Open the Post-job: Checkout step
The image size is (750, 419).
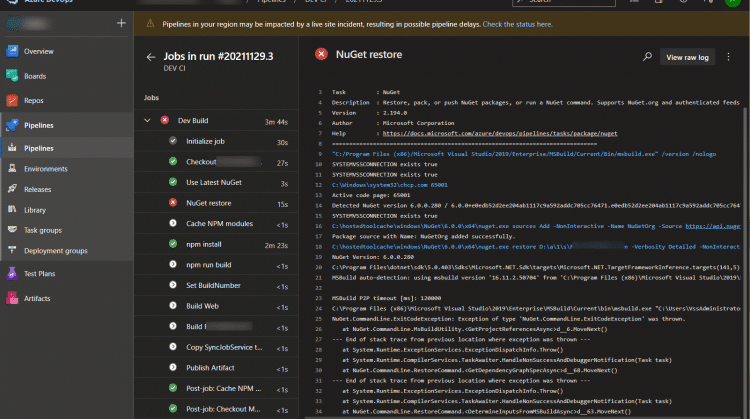(x=216, y=409)
